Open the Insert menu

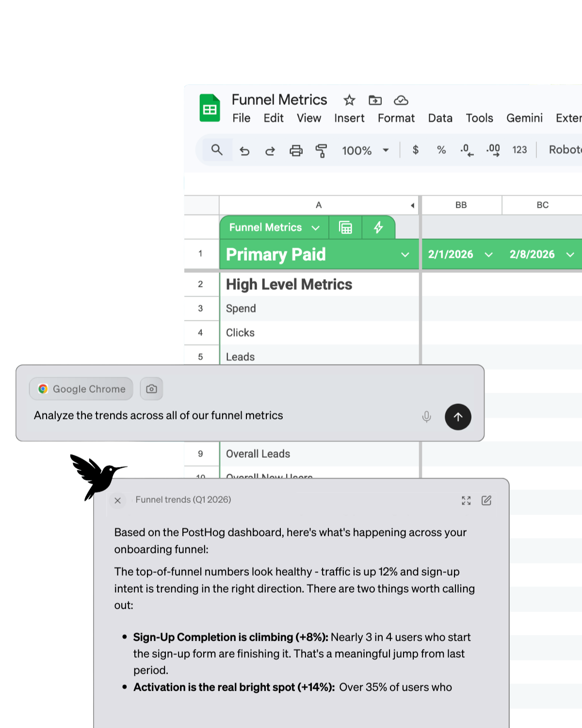349,118
